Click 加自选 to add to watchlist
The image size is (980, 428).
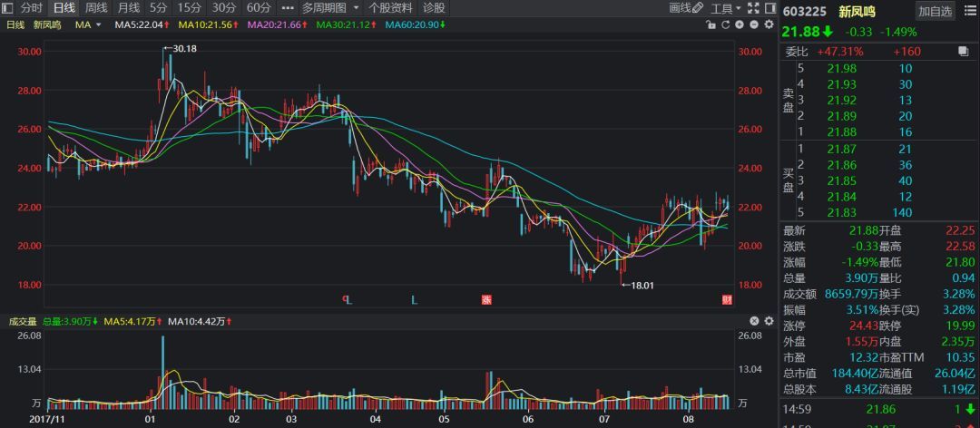[x=935, y=11]
